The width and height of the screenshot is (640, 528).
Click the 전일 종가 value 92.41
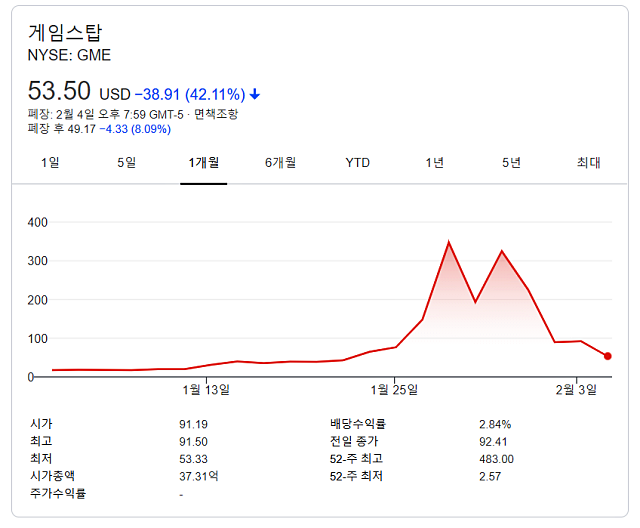point(493,442)
